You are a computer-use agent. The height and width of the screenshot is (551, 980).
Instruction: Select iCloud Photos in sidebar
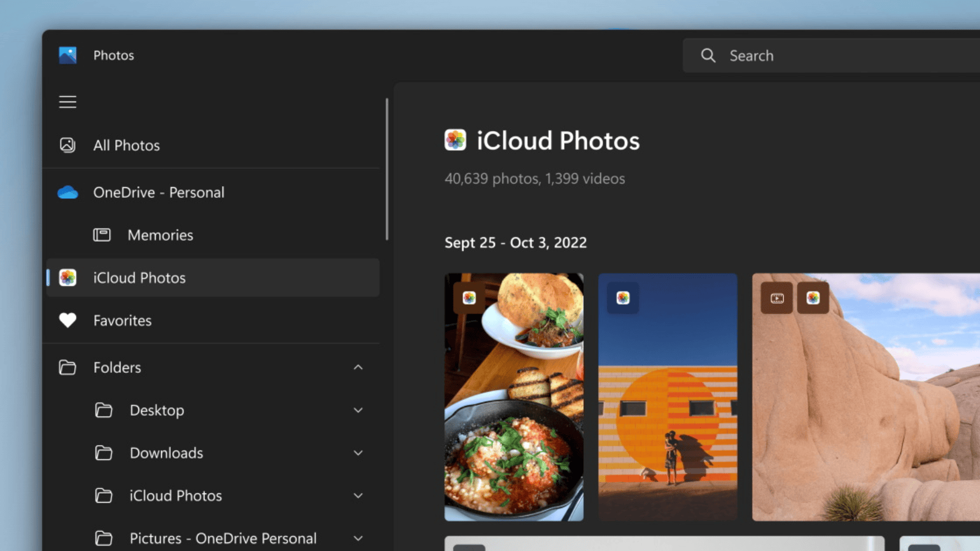(140, 278)
